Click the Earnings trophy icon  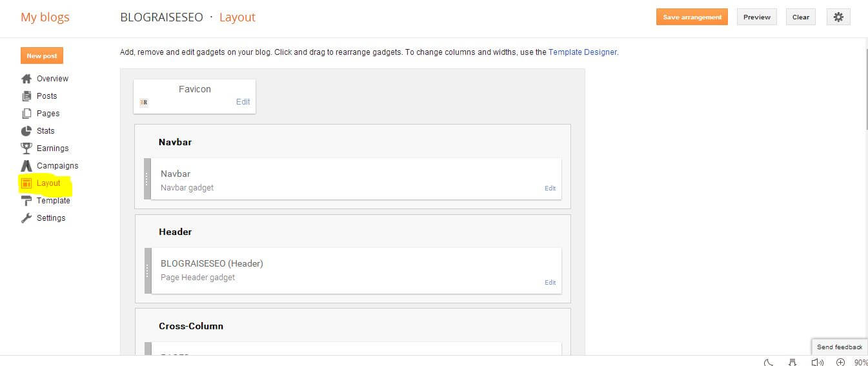click(26, 148)
